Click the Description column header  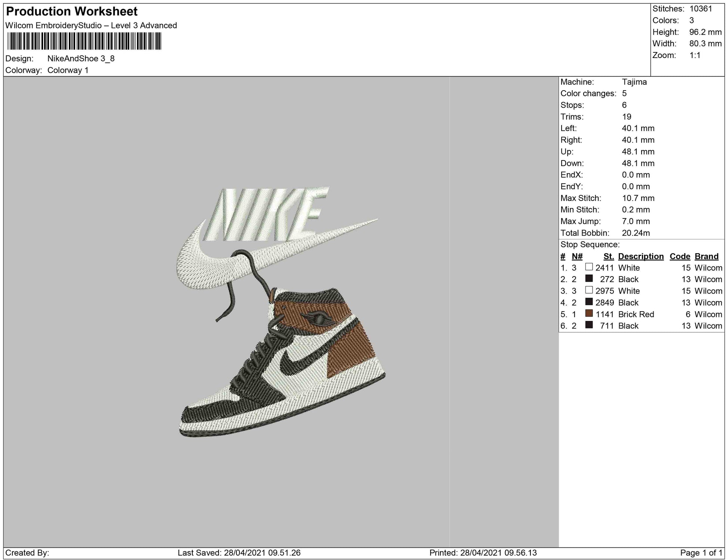click(x=640, y=256)
